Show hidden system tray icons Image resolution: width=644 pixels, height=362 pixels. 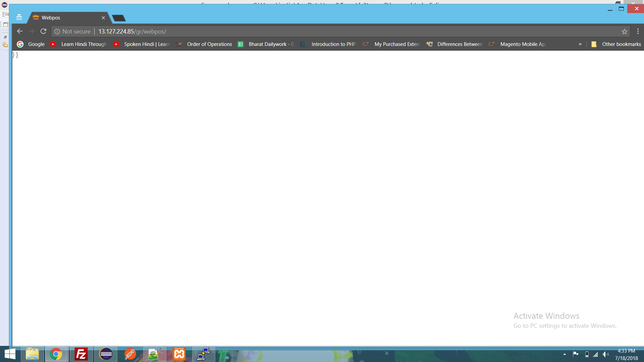(x=565, y=354)
